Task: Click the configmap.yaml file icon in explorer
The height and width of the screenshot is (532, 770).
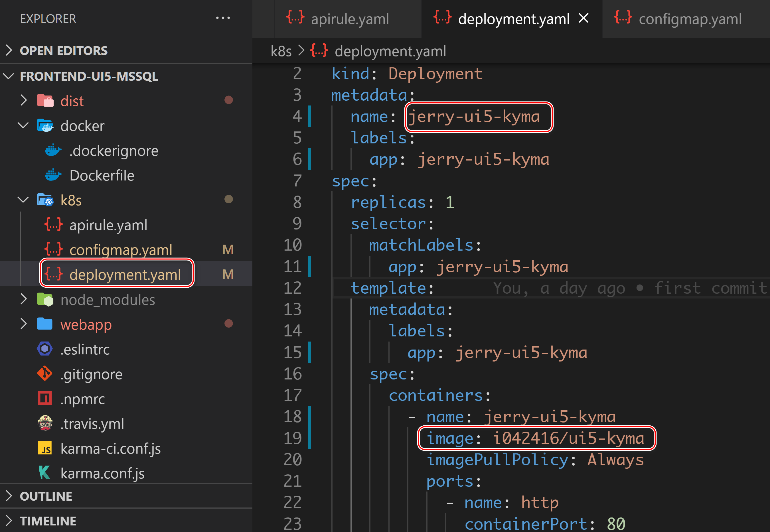Action: [53, 249]
